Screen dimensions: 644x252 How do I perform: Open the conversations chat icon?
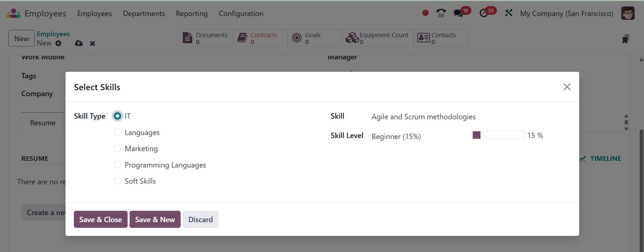click(x=458, y=13)
